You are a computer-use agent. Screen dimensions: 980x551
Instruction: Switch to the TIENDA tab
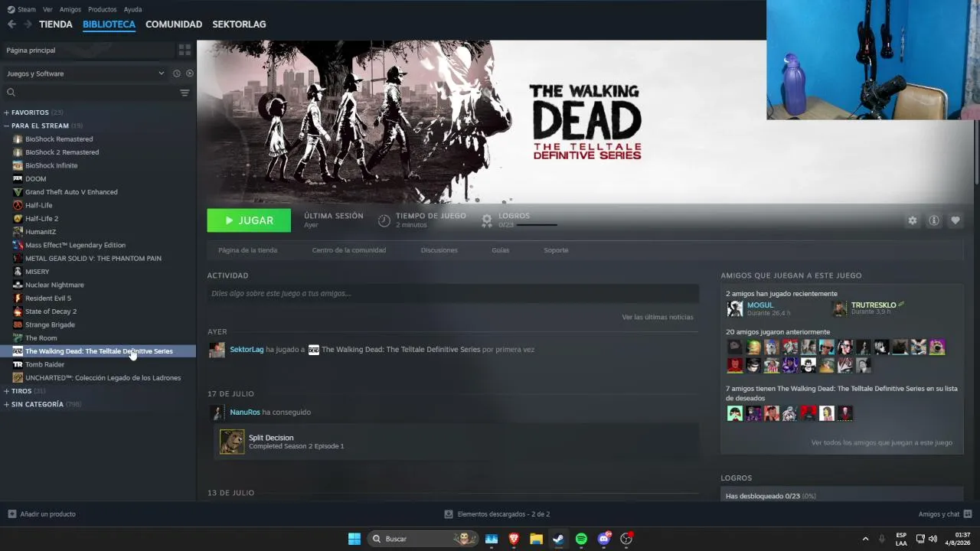click(56, 24)
